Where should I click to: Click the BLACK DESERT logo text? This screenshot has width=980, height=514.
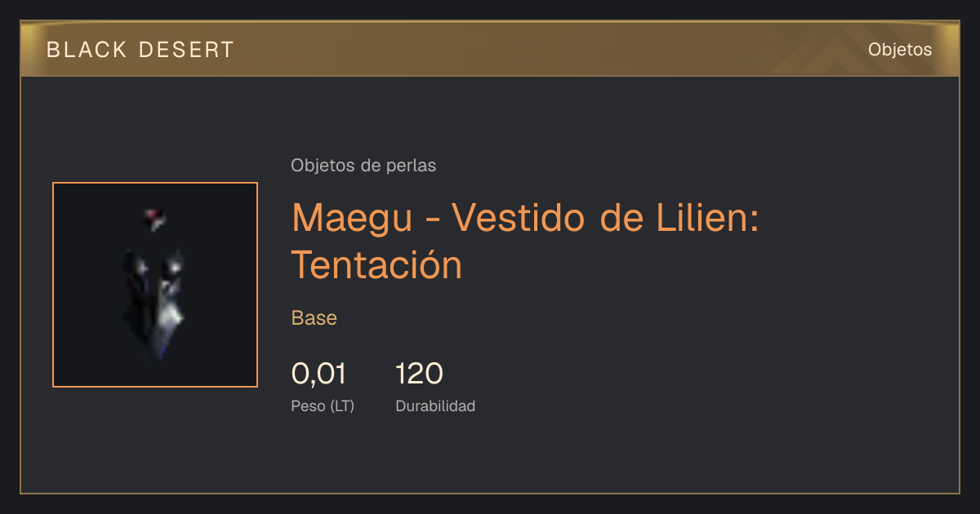point(140,50)
